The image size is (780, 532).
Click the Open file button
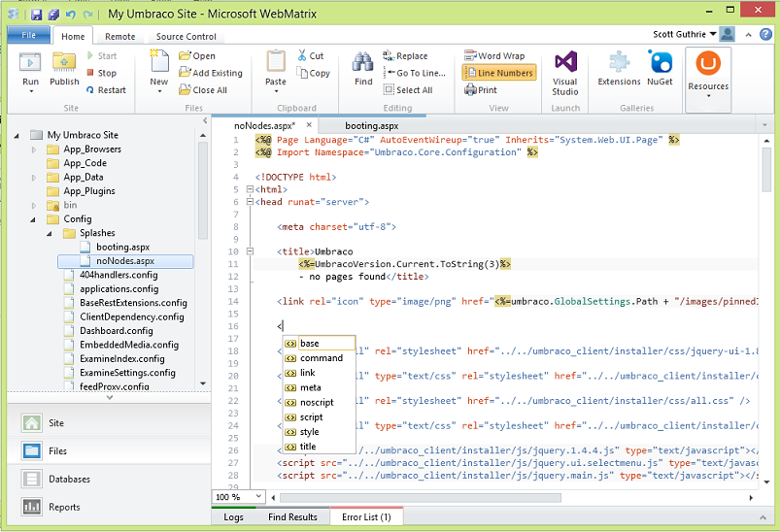click(197, 55)
